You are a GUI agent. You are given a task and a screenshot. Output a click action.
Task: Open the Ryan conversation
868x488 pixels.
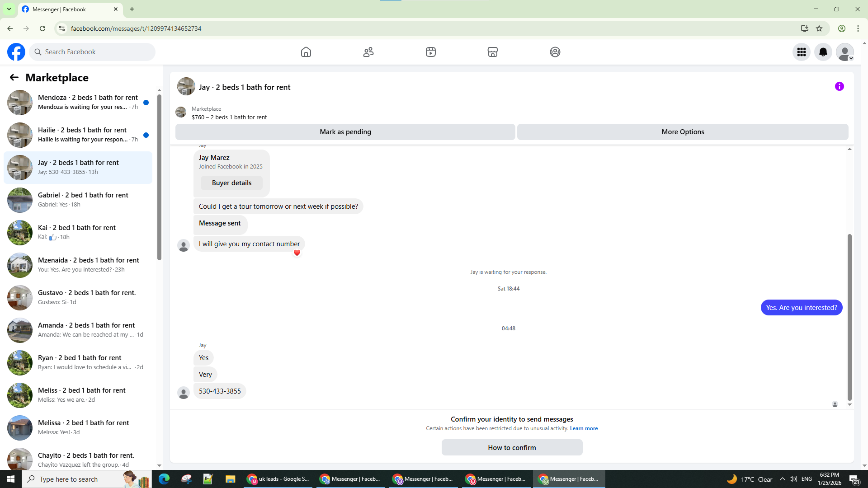78,362
